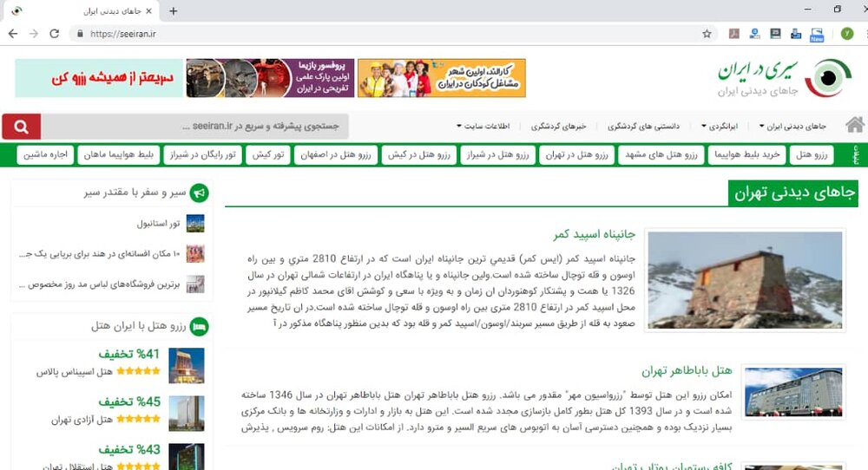Viewport: 868px width, 470px height.
Task: Open the تور استانبول sidebar link
Action: coord(158,224)
